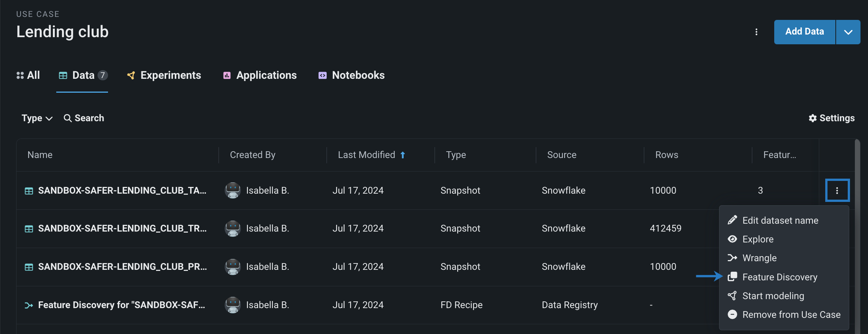868x334 pixels.
Task: Expand the Add Data dropdown arrow
Action: coord(848,32)
